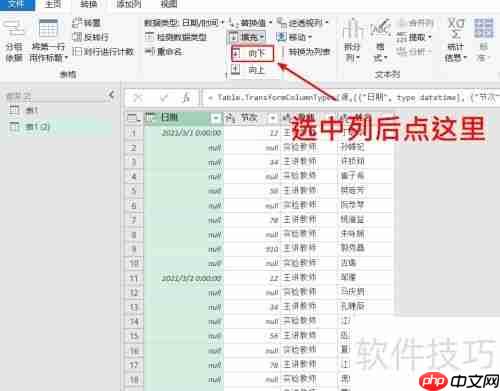Open the 格式 ABC dropdown
500x391 pixels.
(380, 41)
